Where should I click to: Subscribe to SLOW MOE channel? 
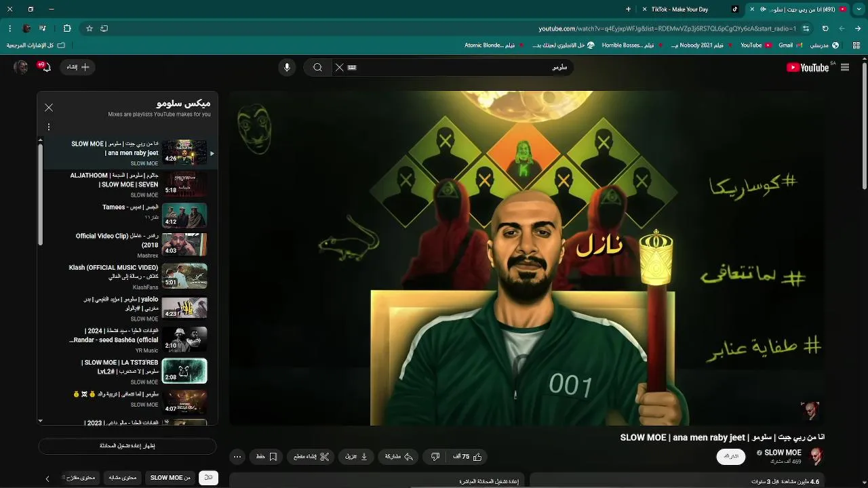click(731, 456)
